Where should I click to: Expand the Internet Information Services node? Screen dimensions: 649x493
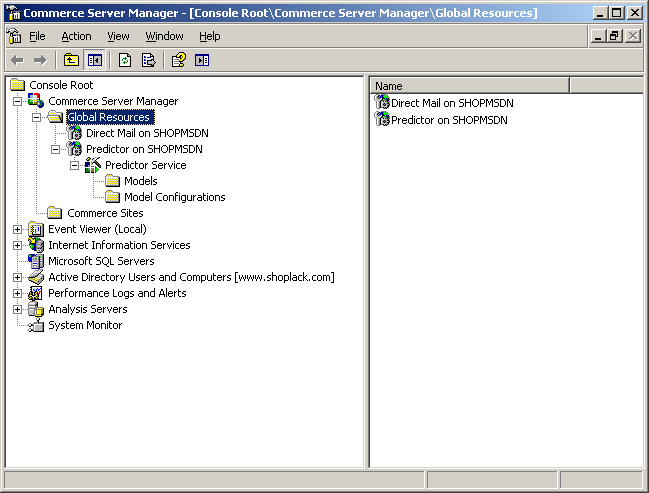(x=17, y=245)
